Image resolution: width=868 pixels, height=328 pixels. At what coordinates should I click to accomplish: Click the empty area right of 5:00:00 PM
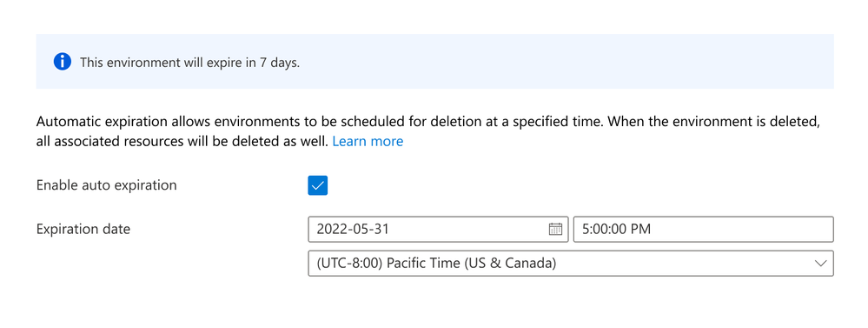point(742,230)
